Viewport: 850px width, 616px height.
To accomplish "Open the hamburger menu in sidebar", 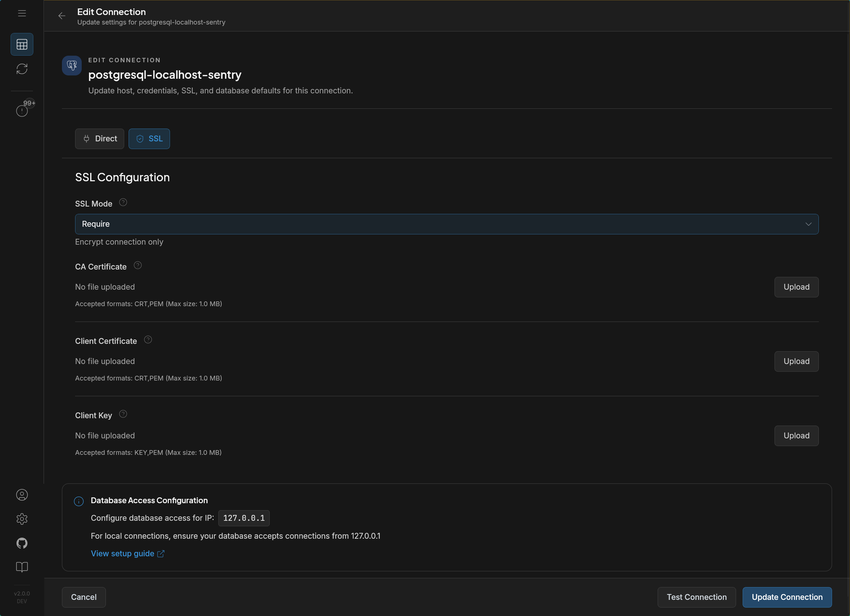I will (x=22, y=14).
